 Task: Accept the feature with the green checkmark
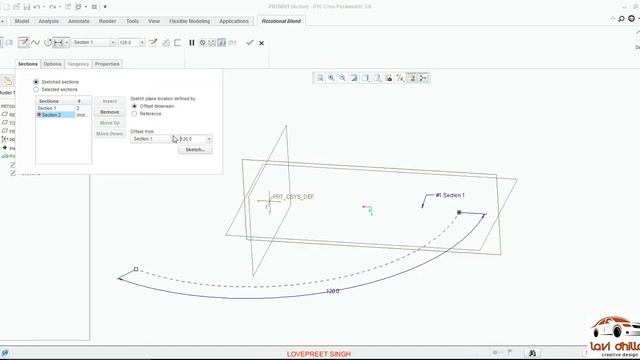[250, 42]
